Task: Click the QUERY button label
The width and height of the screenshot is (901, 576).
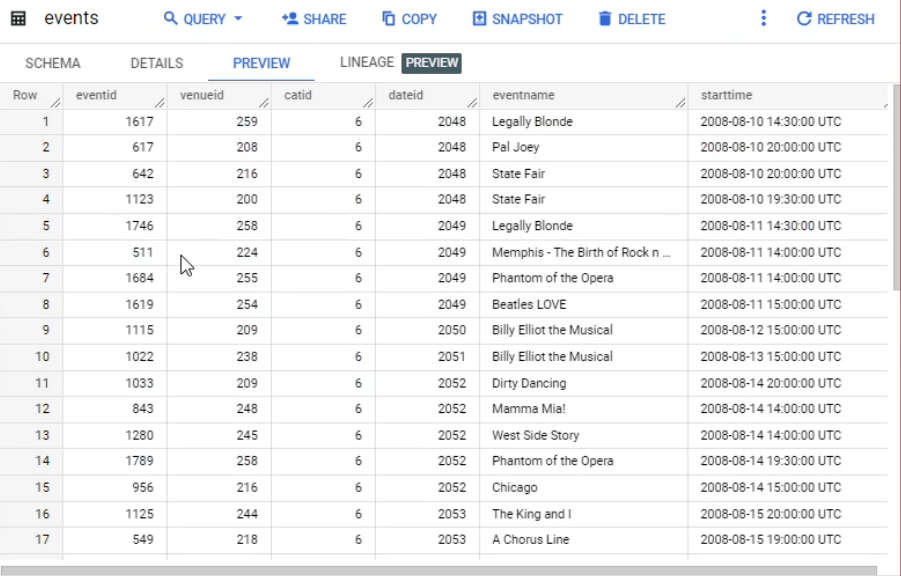Action: click(x=204, y=19)
